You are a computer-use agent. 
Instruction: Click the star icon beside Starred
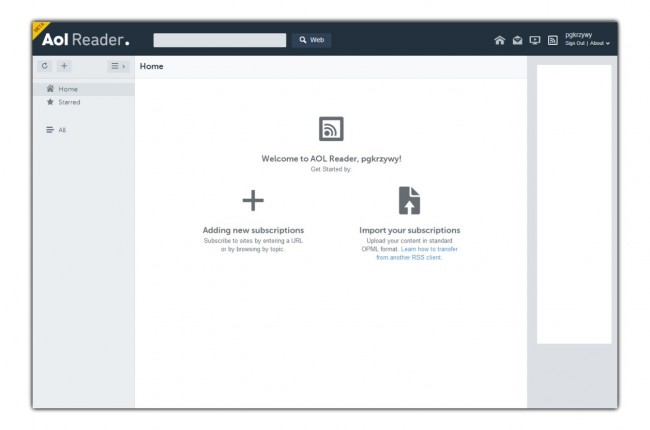coord(50,102)
